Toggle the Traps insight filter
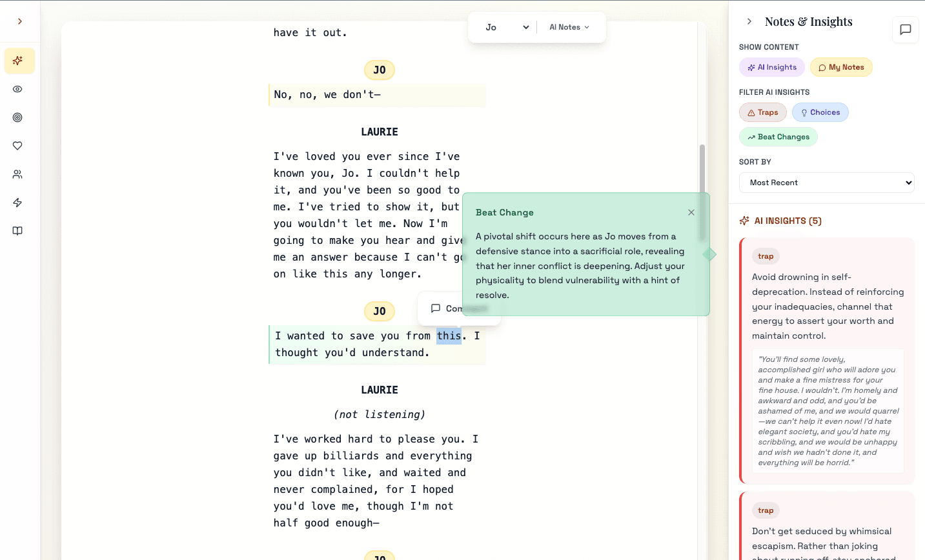 pyautogui.click(x=762, y=112)
